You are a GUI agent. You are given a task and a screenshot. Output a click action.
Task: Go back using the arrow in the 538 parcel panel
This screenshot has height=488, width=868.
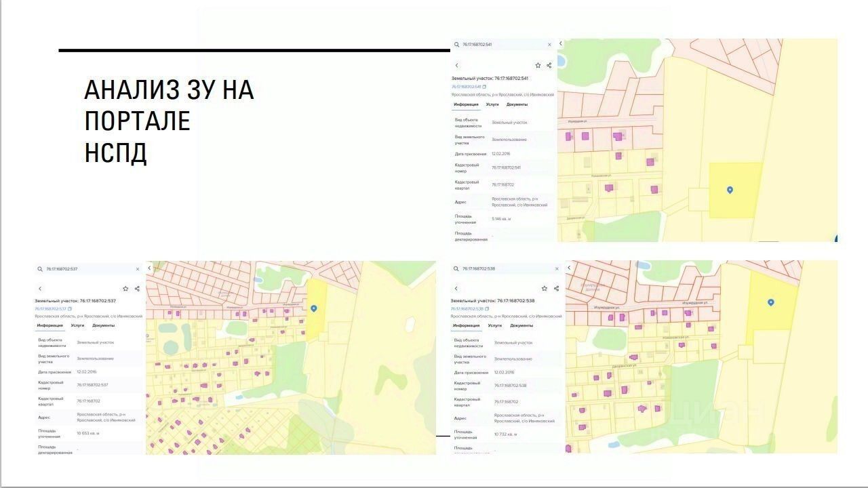(x=456, y=289)
